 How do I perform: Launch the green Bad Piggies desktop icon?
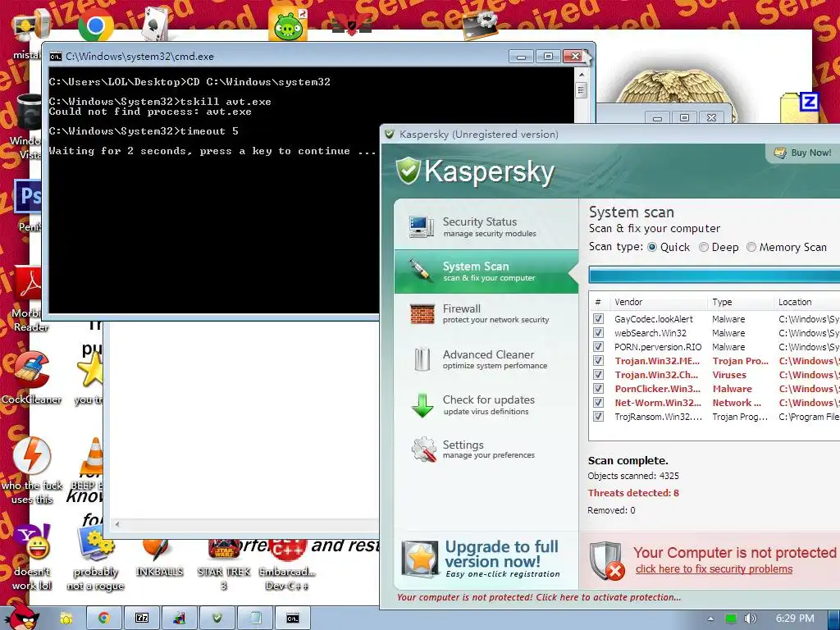tap(288, 25)
